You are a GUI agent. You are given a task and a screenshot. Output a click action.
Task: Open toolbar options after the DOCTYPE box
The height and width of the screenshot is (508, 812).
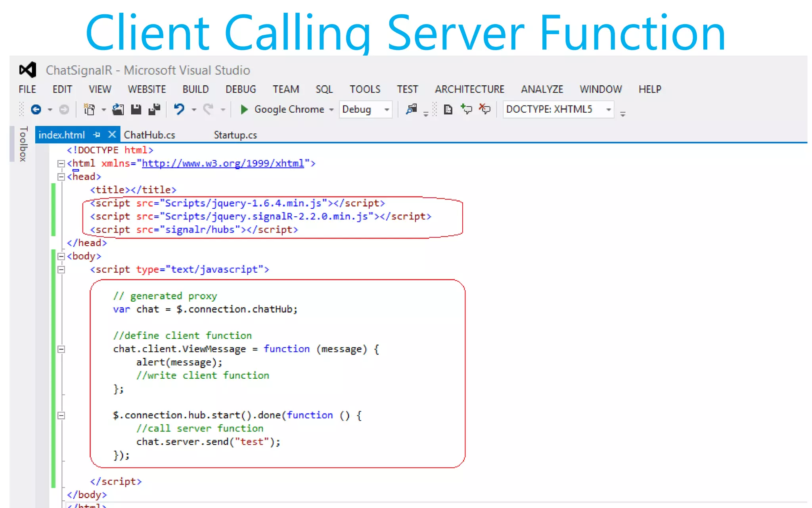click(623, 114)
